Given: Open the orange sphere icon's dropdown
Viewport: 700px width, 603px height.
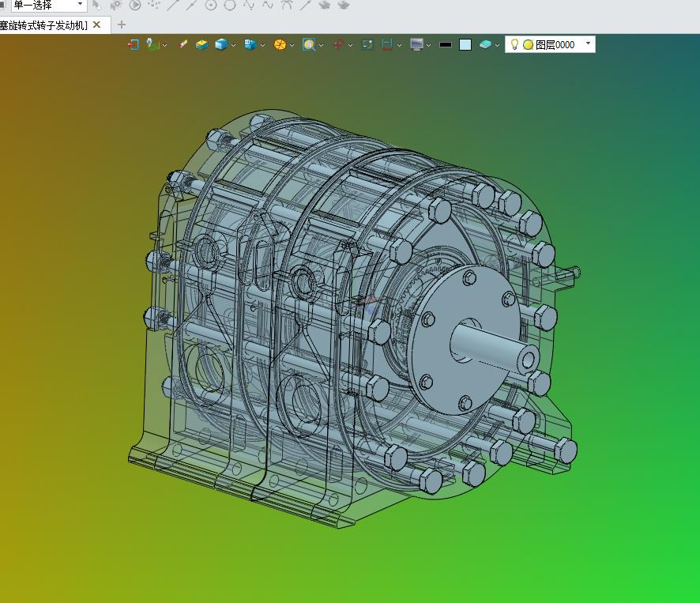Looking at the screenshot, I should pos(292,45).
